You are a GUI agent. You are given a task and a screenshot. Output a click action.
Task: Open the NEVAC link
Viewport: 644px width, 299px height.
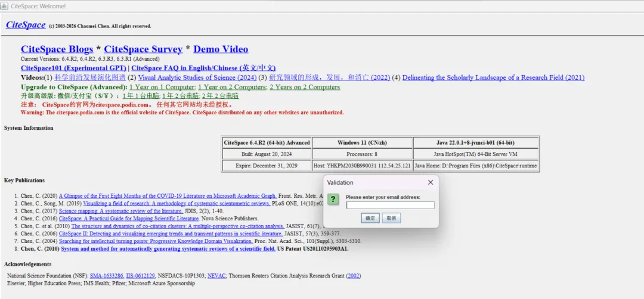point(216,276)
